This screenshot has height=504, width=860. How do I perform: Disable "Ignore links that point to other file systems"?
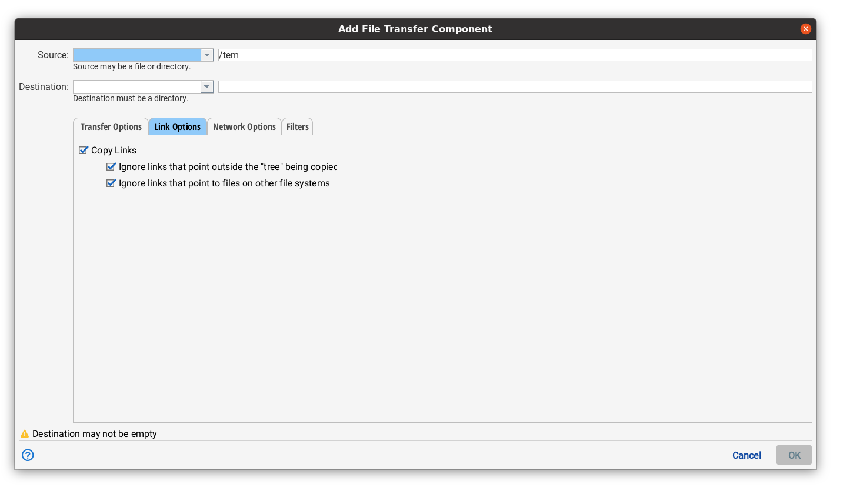111,183
